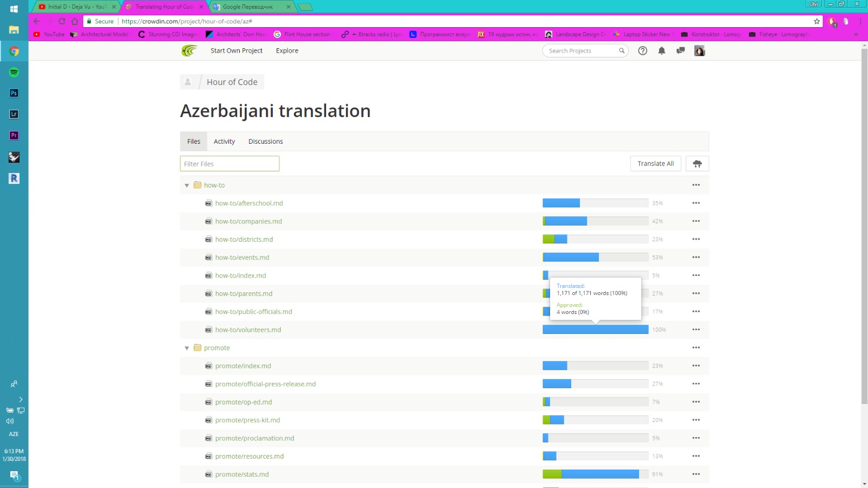Image resolution: width=868 pixels, height=488 pixels.
Task: Open how-to/public-officials.md file
Action: point(253,312)
